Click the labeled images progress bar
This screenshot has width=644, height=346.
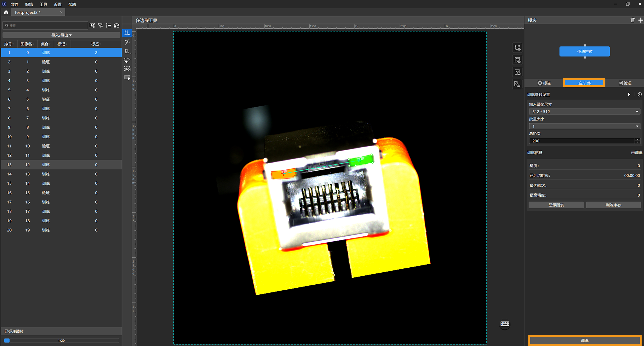(61, 340)
